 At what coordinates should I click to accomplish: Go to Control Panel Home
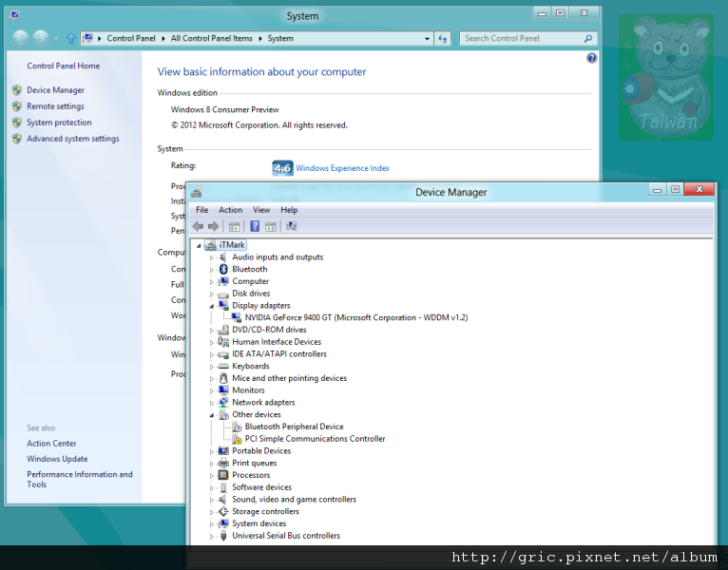point(63,66)
